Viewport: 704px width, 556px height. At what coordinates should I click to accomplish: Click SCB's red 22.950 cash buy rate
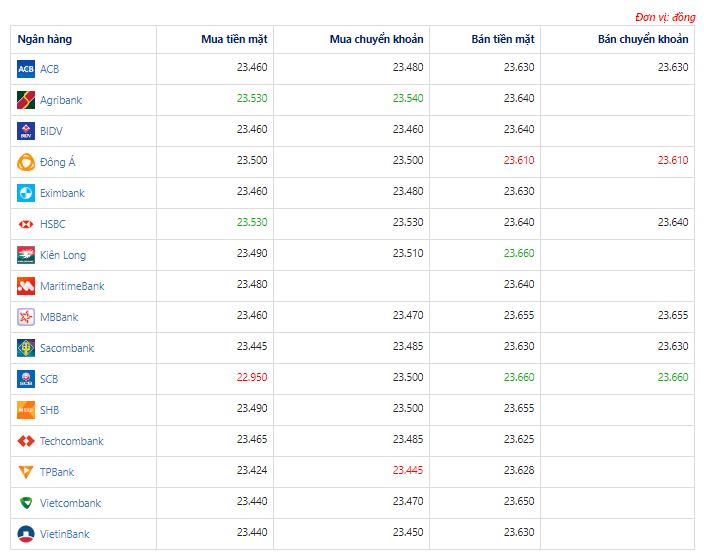pyautogui.click(x=252, y=377)
